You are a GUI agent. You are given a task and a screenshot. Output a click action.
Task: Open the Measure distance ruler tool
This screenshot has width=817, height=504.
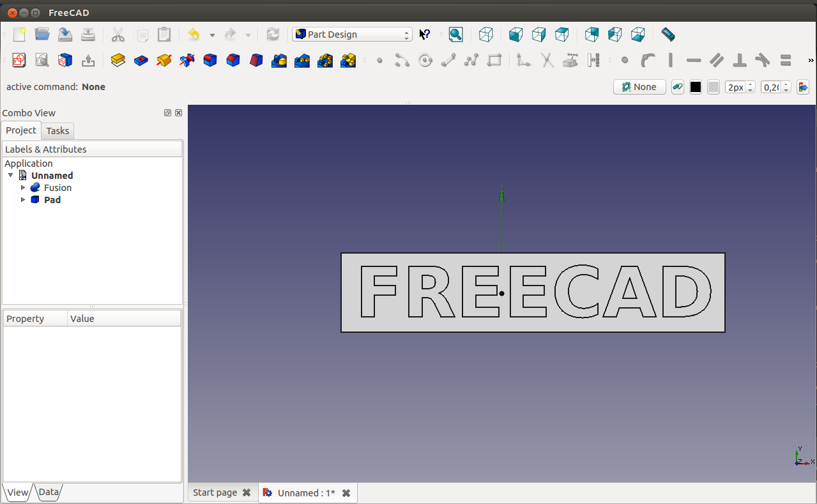click(x=668, y=34)
